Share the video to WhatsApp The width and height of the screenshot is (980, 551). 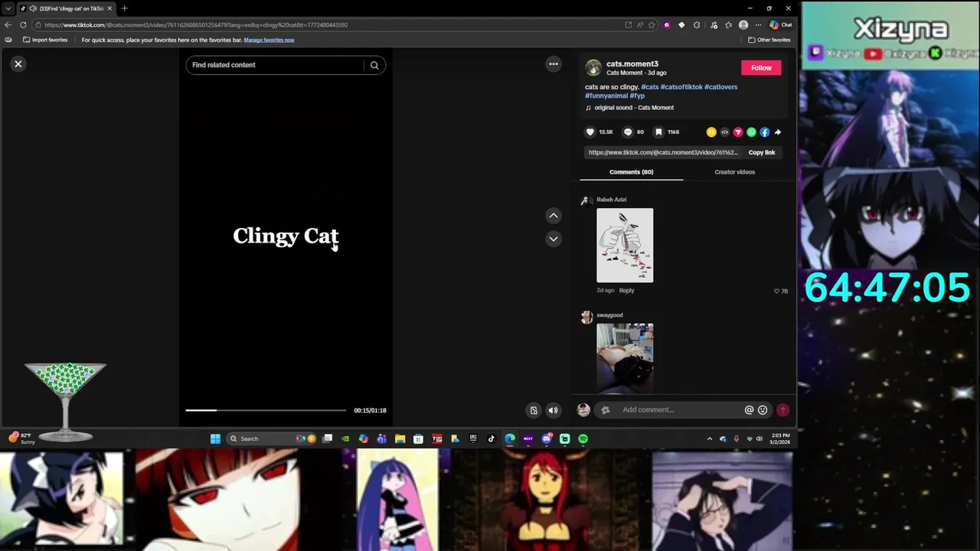[751, 132]
